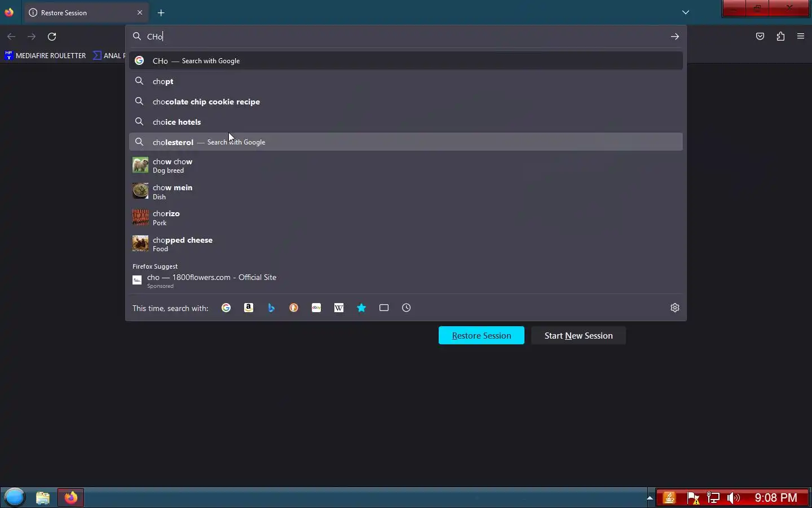Open the Start menu orb
This screenshot has height=508, width=812.
[x=15, y=497]
